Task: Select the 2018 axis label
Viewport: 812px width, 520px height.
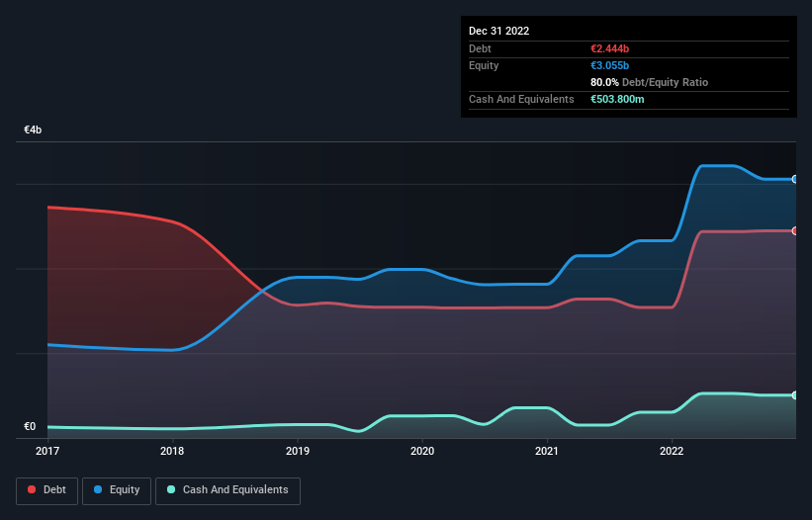Action: [172, 451]
